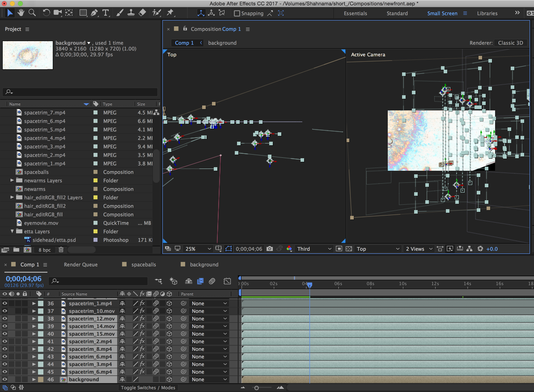Collapse the etta Layers folder

(12, 231)
